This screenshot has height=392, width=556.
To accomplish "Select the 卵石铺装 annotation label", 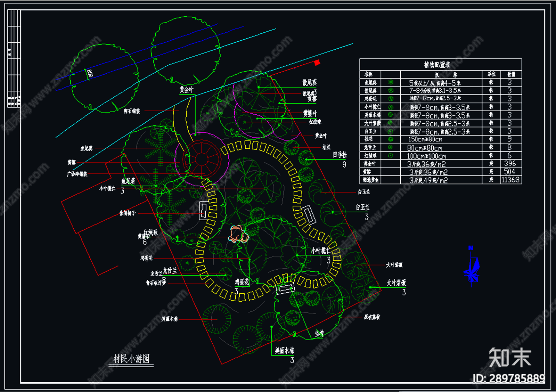I will [x=132, y=111].
